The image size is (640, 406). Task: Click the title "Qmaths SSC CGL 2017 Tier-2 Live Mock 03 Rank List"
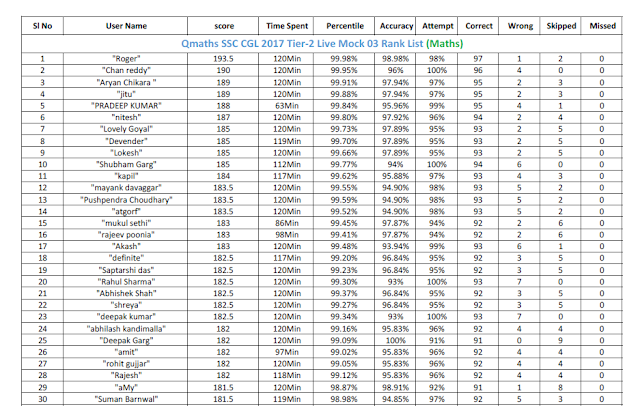click(302, 44)
